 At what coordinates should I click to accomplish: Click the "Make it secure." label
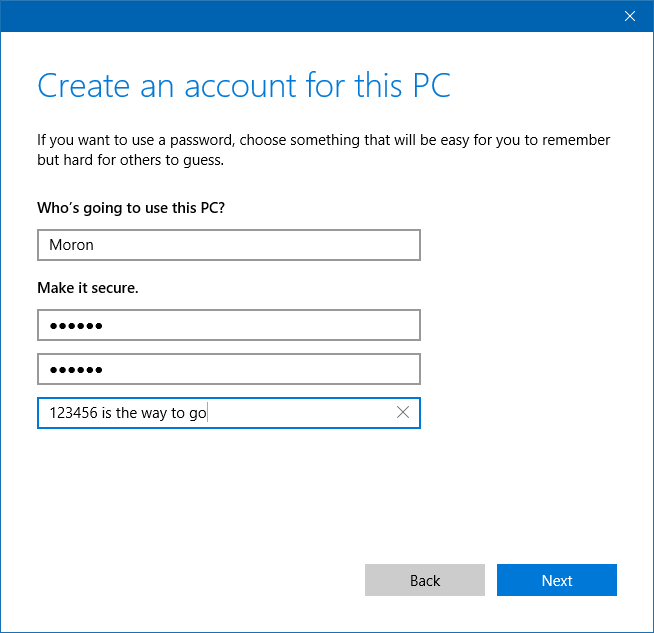pos(88,288)
